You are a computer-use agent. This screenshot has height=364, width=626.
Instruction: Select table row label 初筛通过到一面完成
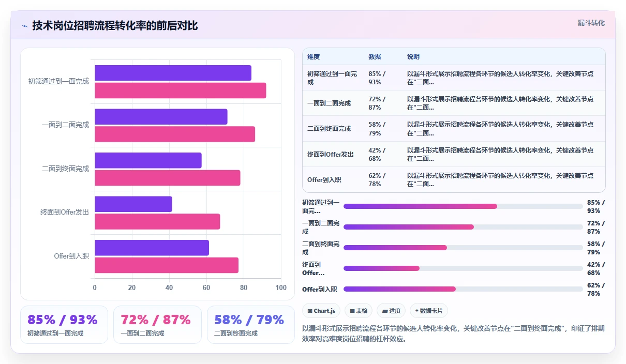click(332, 78)
